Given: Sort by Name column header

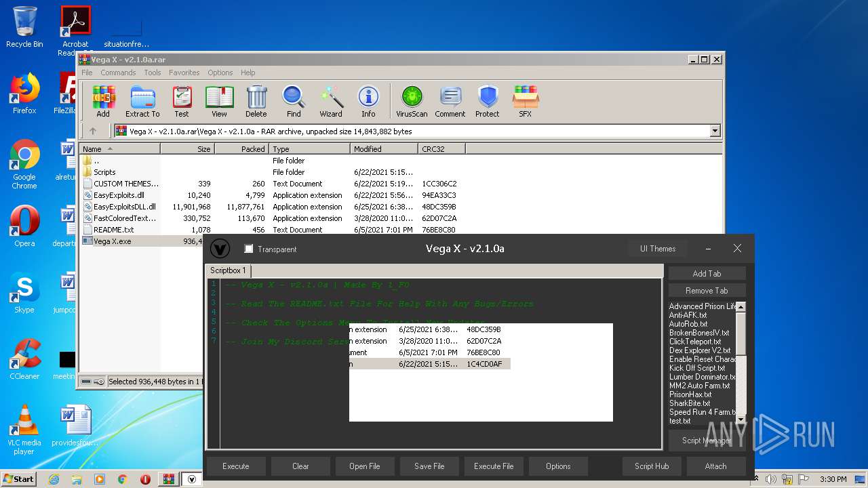Looking at the screenshot, I should 120,148.
